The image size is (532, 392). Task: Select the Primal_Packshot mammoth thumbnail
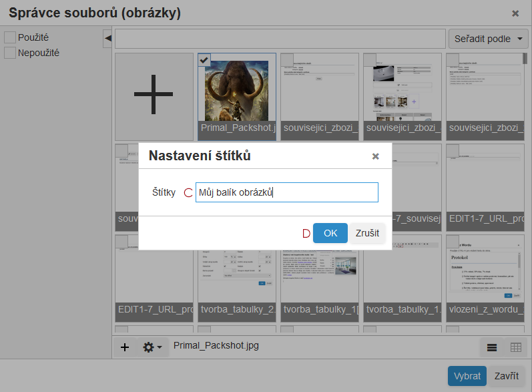(236, 90)
